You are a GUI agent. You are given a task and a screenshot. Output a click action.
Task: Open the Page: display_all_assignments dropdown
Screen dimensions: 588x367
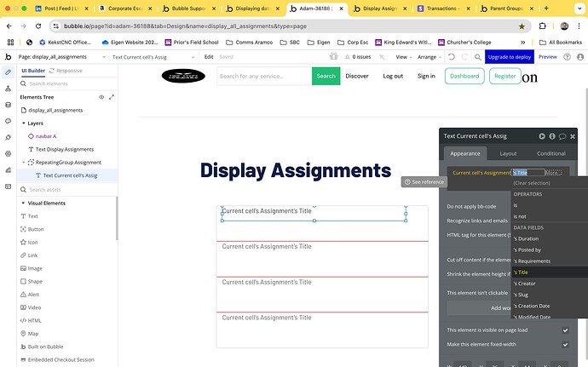coord(62,57)
